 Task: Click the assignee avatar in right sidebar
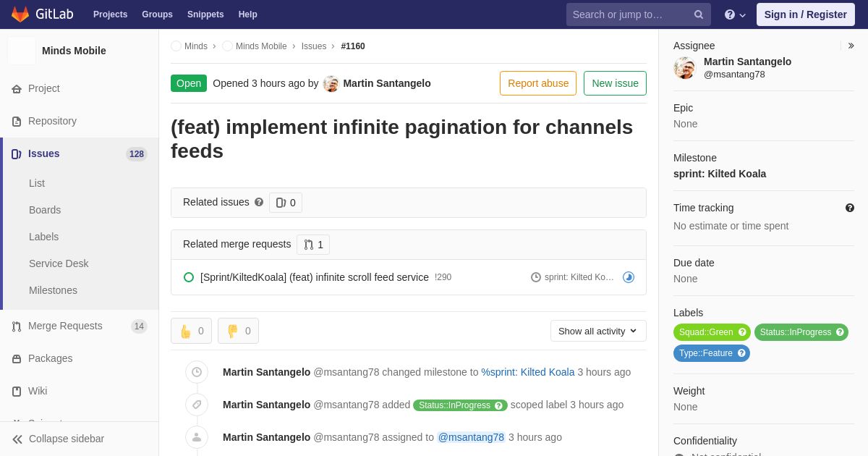tap(684, 68)
